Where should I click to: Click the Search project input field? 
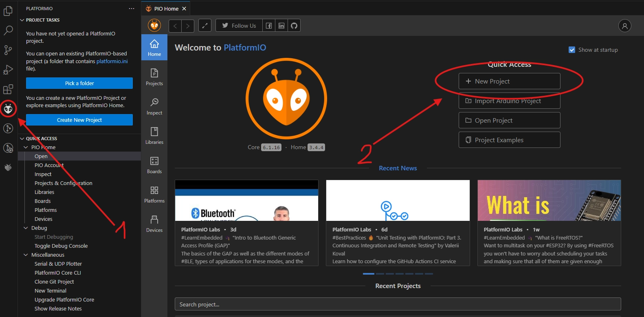pos(398,304)
